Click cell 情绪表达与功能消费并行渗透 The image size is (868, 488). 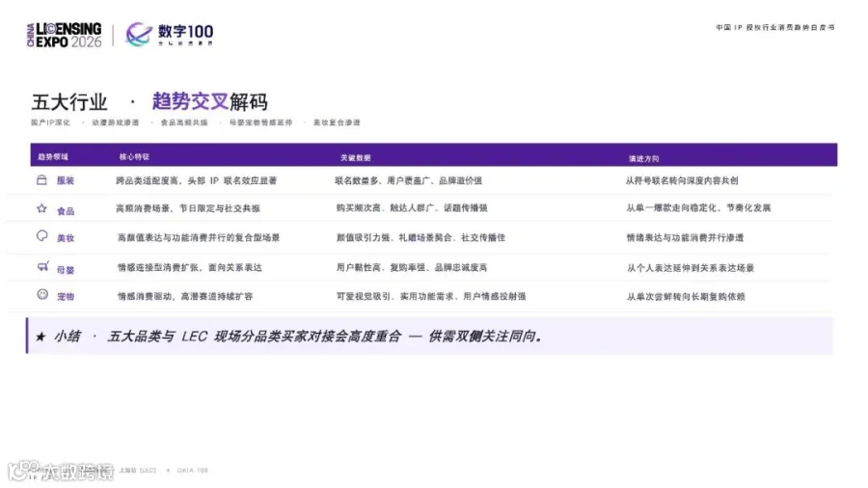coord(686,238)
